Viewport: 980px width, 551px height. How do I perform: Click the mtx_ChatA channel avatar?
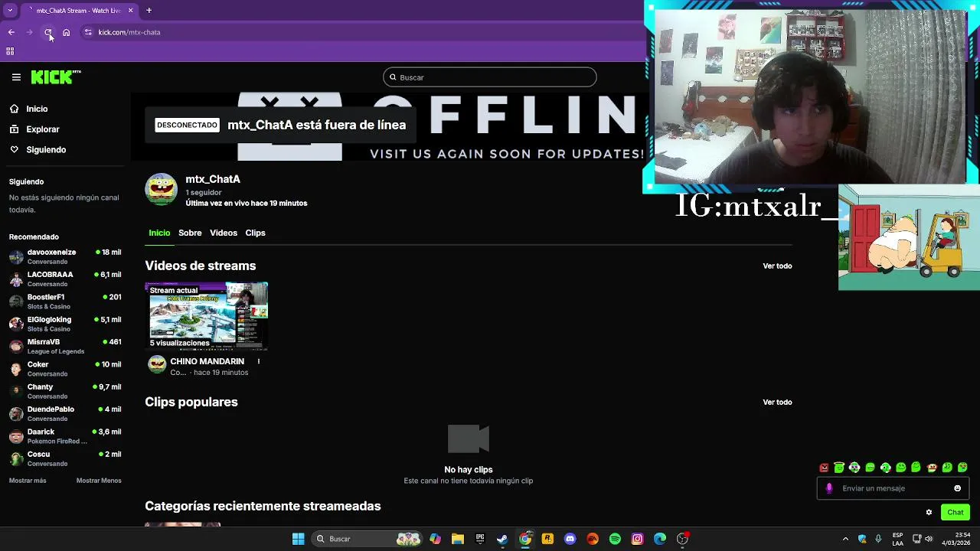162,190
